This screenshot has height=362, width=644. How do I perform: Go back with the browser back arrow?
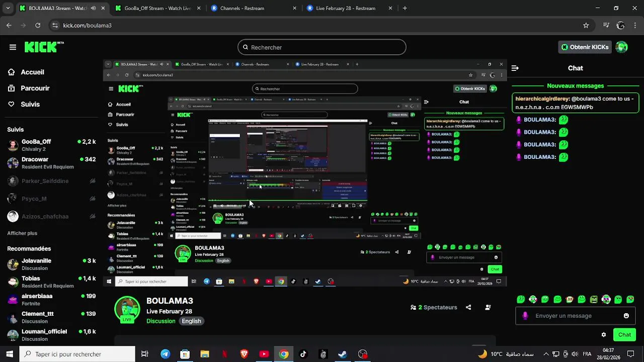pos(9,25)
